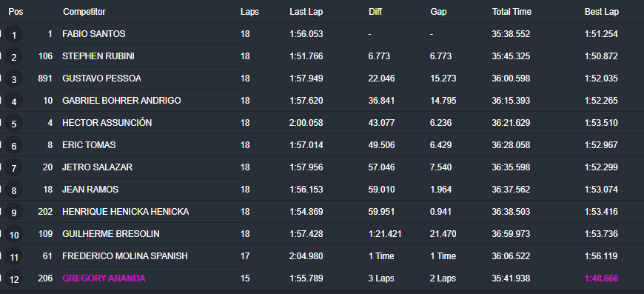Viewport: 644px width, 294px height.
Task: Click the position 12 circle badge
Action: click(14, 278)
